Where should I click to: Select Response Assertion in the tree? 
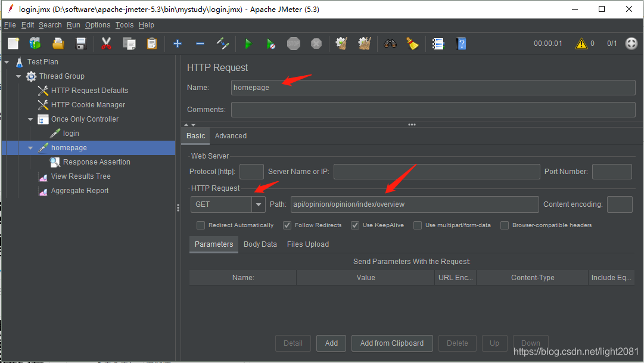coord(97,162)
